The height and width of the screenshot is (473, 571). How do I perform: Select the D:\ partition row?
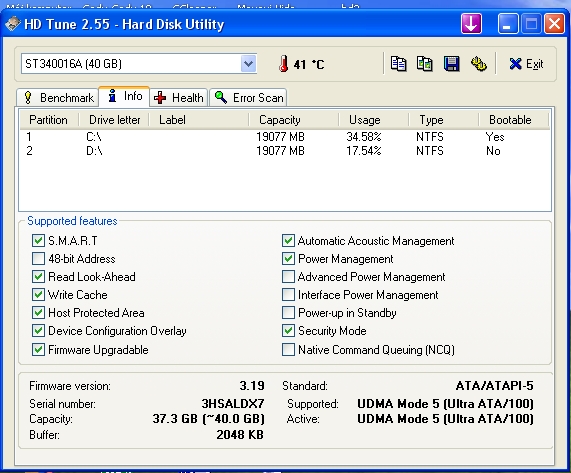[x=284, y=151]
